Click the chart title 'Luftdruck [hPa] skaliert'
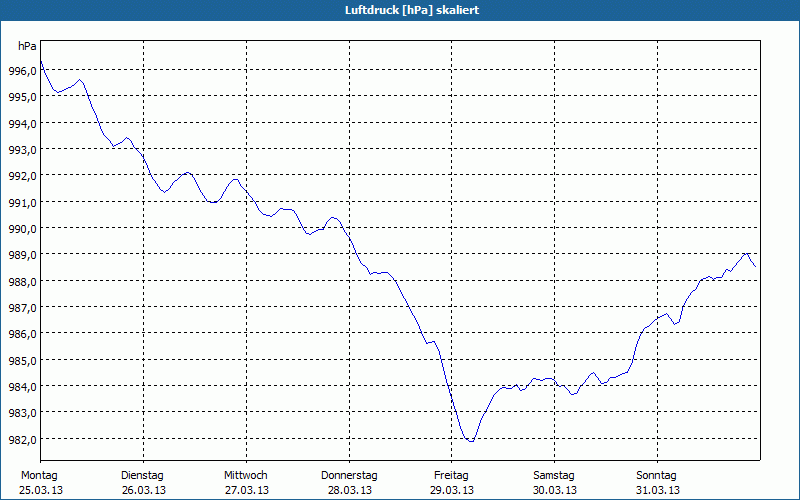The height and width of the screenshot is (500, 800). click(x=412, y=10)
